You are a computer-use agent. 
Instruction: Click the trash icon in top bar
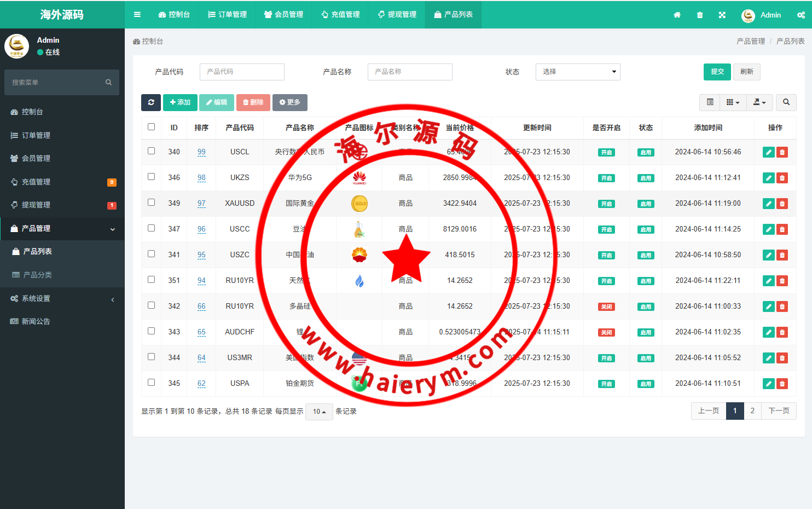click(700, 15)
